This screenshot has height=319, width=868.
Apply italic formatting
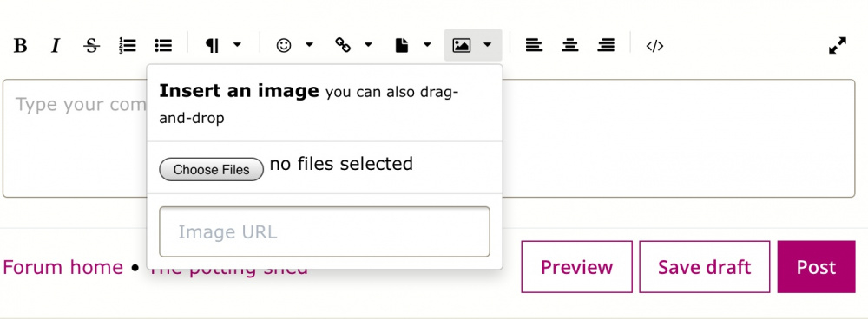[x=56, y=45]
